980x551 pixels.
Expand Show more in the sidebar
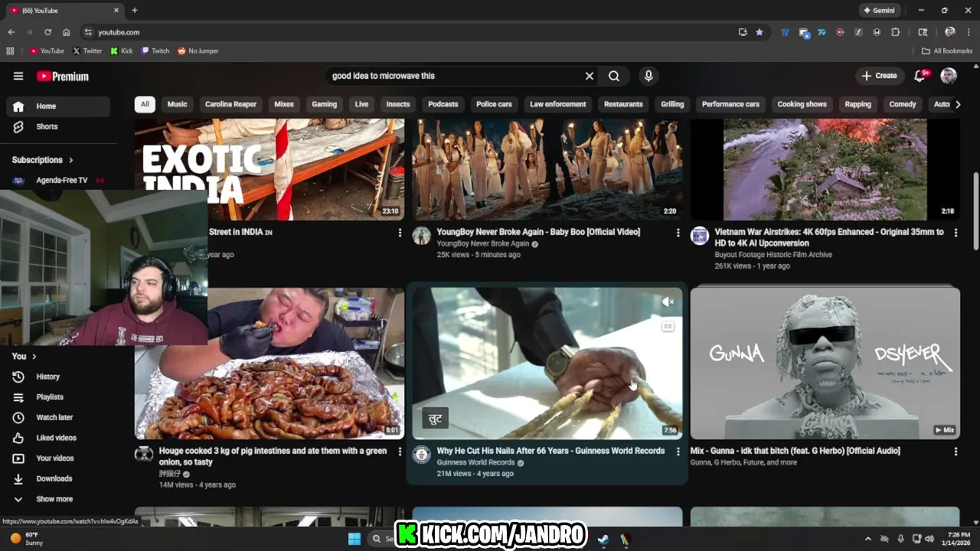[58, 499]
